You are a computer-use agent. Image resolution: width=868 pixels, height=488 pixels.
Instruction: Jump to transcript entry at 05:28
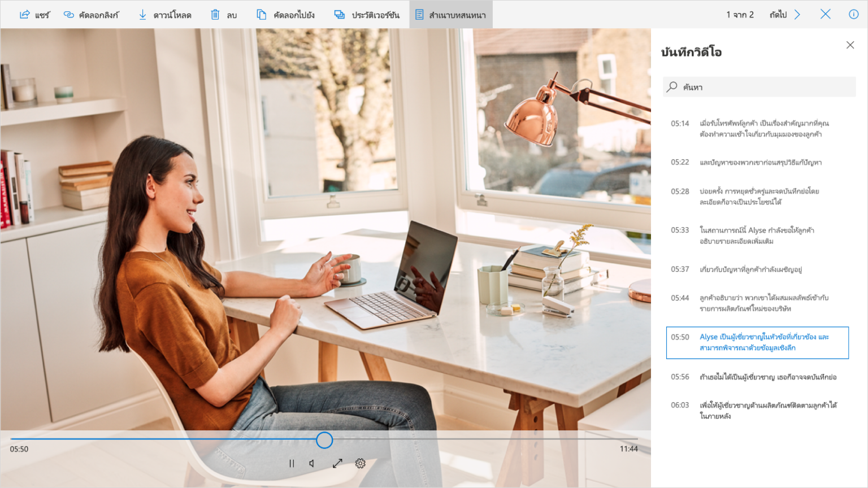pyautogui.click(x=757, y=197)
